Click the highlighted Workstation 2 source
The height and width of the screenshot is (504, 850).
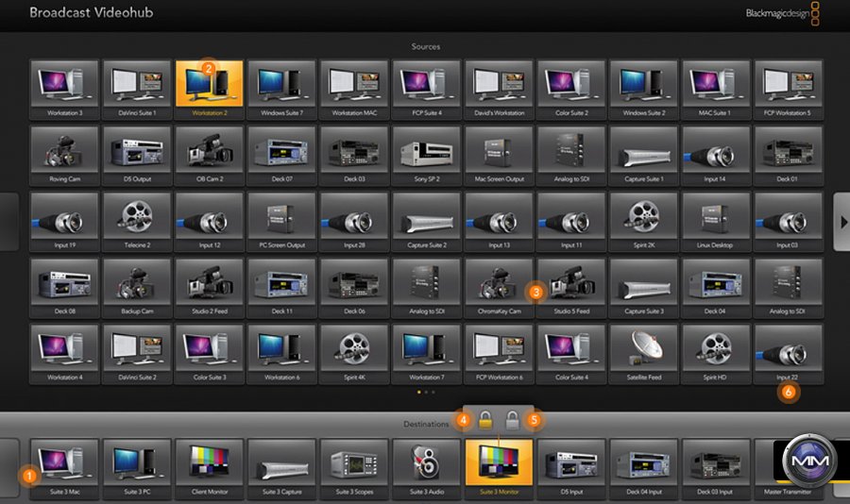[x=210, y=90]
